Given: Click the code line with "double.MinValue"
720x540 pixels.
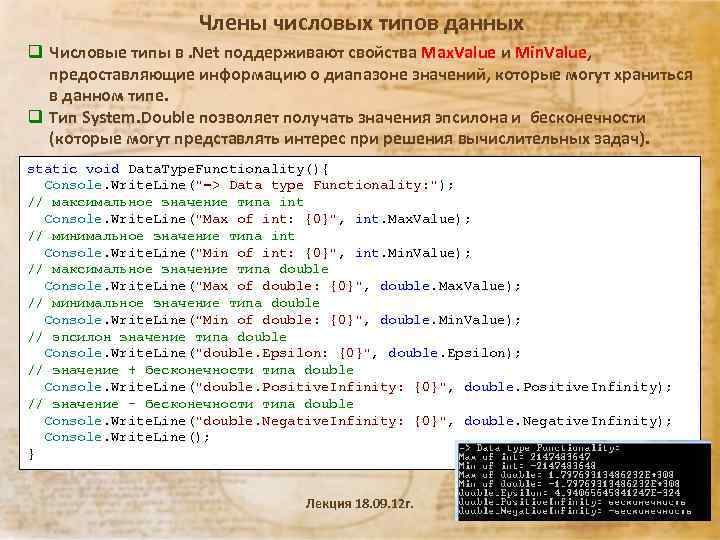Looking at the screenshot, I should (x=282, y=320).
